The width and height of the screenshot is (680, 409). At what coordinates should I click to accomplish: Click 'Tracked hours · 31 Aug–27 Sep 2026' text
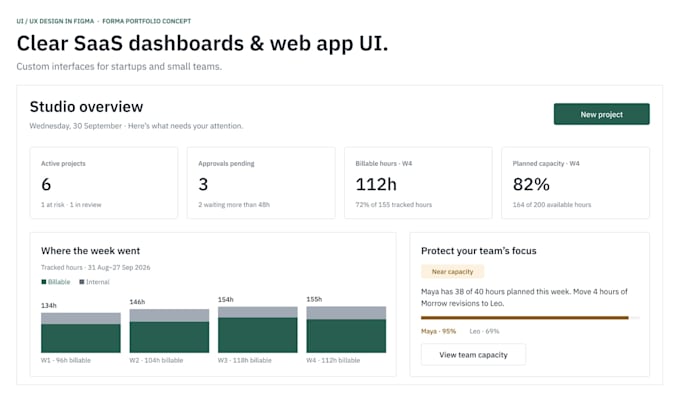[x=95, y=268]
